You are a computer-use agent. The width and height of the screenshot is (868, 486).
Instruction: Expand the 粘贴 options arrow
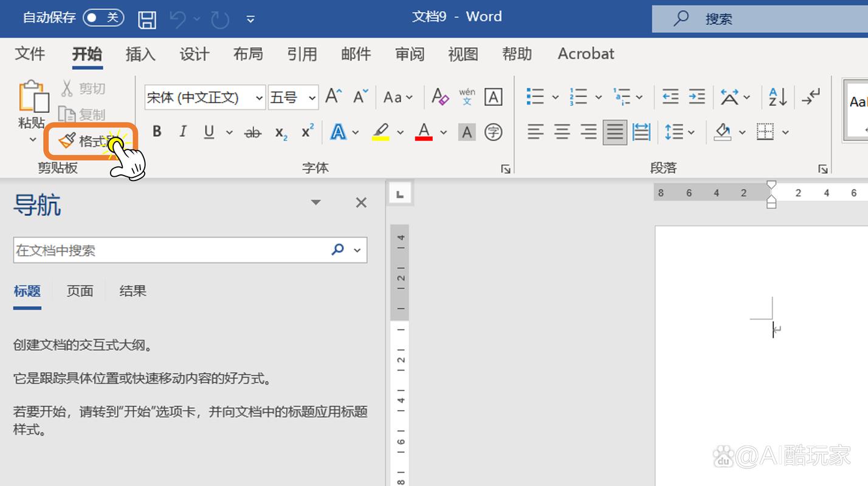33,140
